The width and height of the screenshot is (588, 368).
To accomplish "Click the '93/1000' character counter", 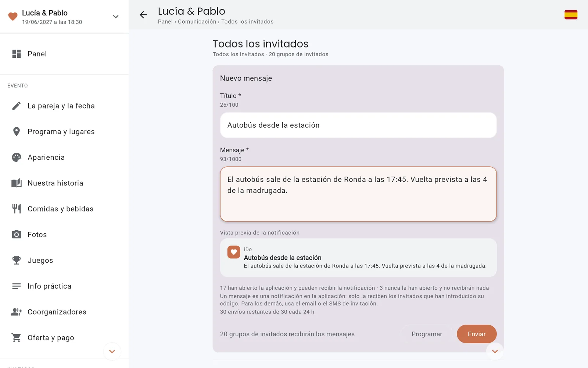I will click(x=231, y=159).
